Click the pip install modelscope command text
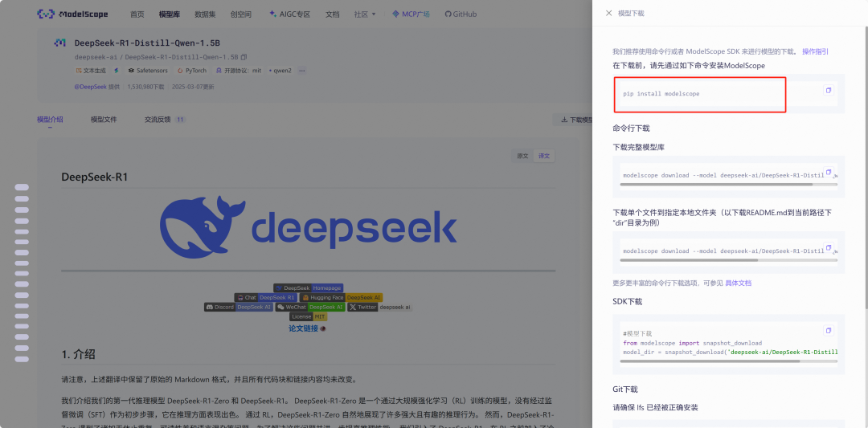 pos(661,94)
